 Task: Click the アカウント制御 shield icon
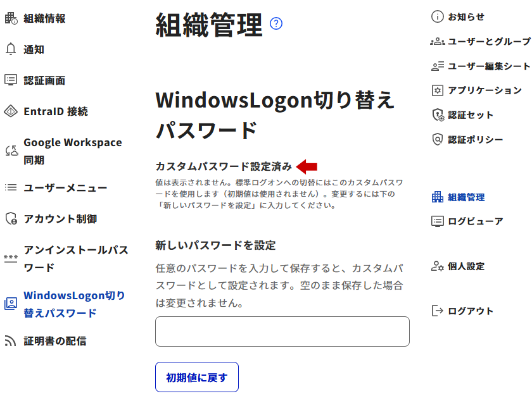pyautogui.click(x=11, y=218)
